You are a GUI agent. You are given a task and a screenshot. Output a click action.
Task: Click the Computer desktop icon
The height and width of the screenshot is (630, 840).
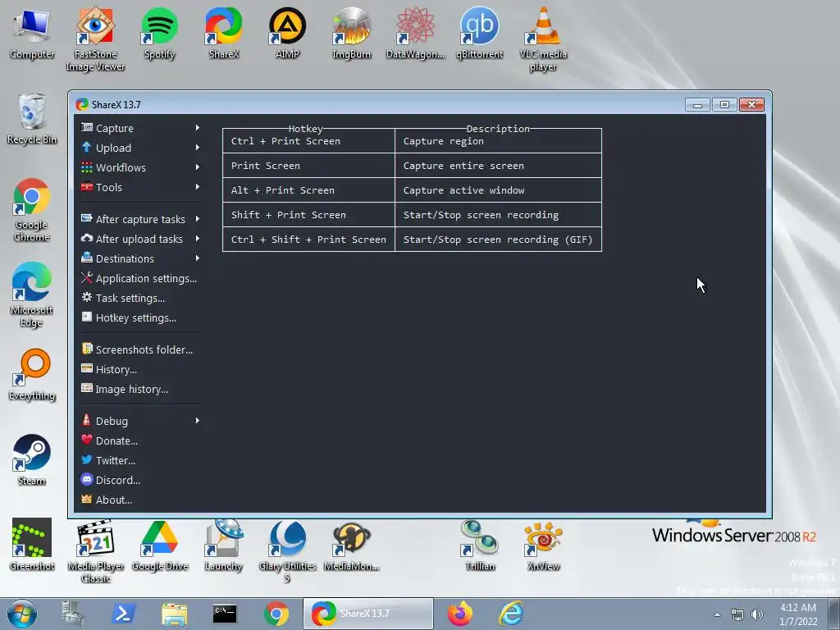point(32,33)
